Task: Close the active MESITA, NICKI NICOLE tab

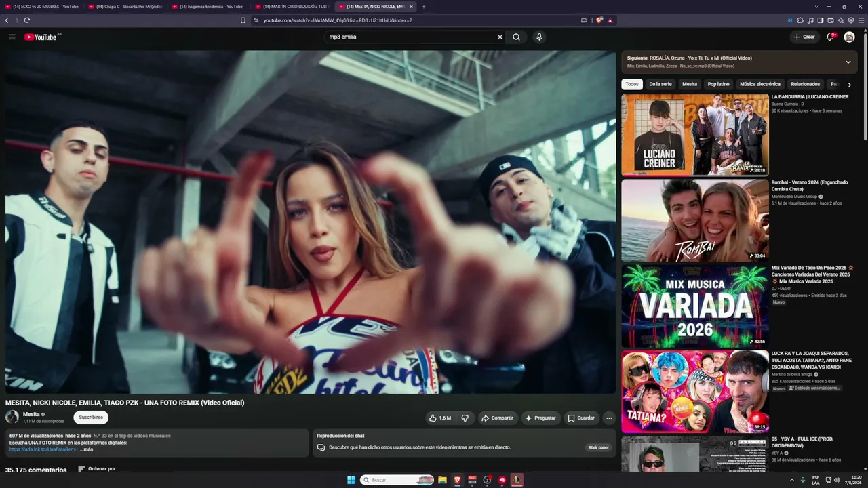Action: tap(411, 7)
